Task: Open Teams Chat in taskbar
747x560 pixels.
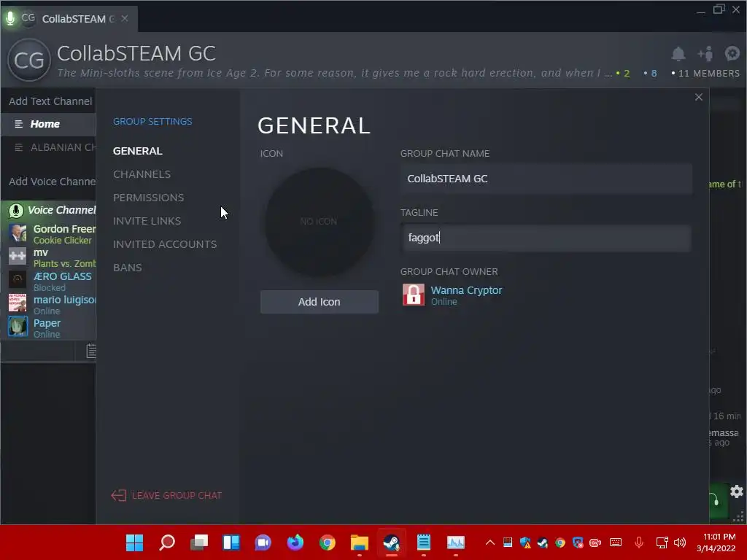Action: tap(263, 542)
